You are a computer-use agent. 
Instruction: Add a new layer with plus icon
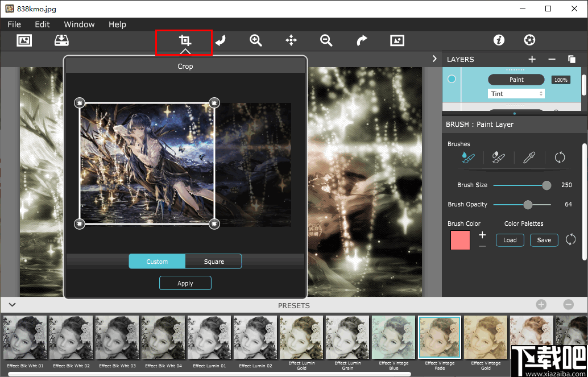click(x=532, y=59)
